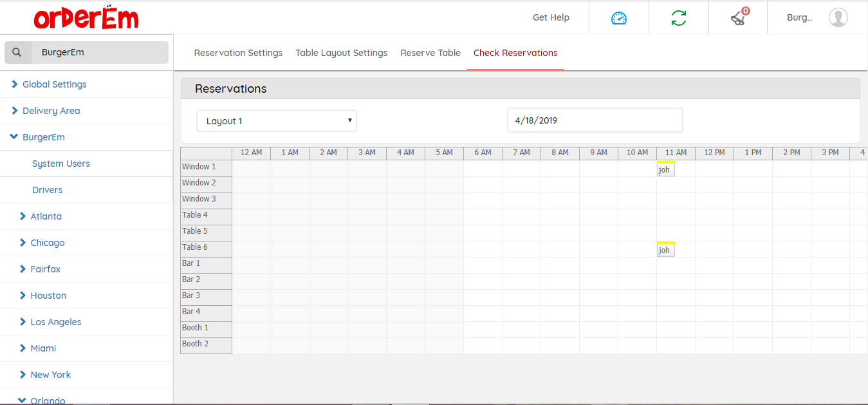The width and height of the screenshot is (868, 405).
Task: Click the green refresh sync icon
Action: (678, 18)
